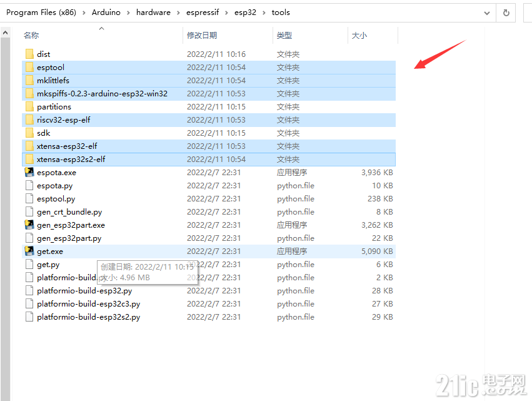
Task: Click the mklittlefs folder icon
Action: pyautogui.click(x=29, y=81)
